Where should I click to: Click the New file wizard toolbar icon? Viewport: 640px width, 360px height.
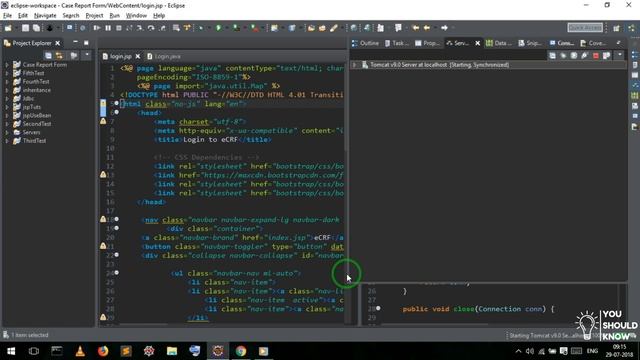pos(8,28)
